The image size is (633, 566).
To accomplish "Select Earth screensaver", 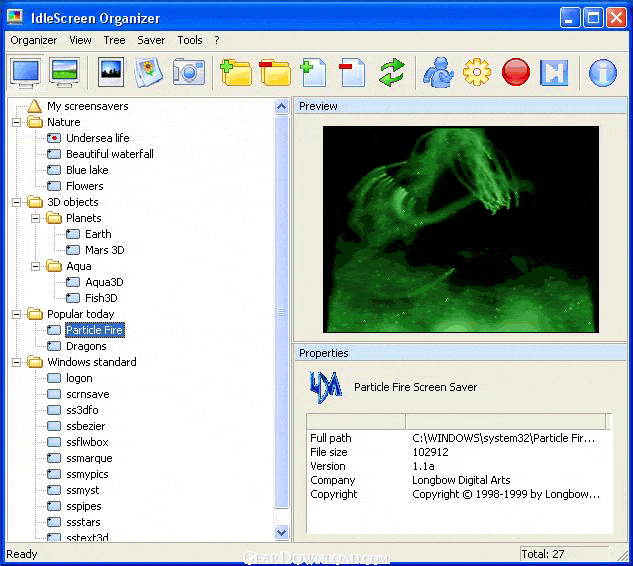I will point(98,234).
